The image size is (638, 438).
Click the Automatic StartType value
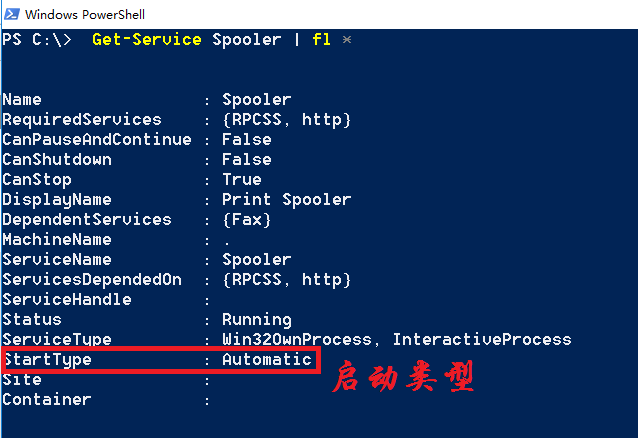tap(266, 360)
